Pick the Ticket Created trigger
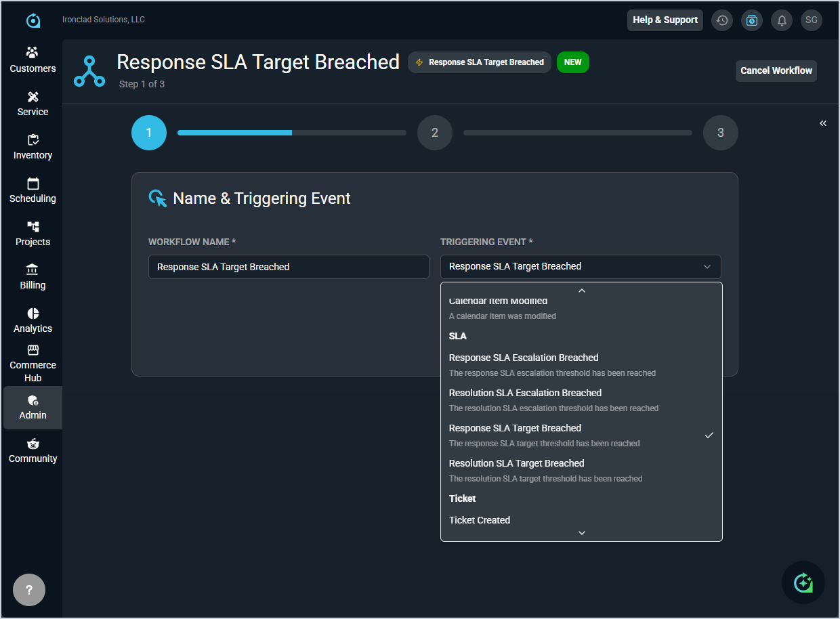840x619 pixels. click(480, 520)
